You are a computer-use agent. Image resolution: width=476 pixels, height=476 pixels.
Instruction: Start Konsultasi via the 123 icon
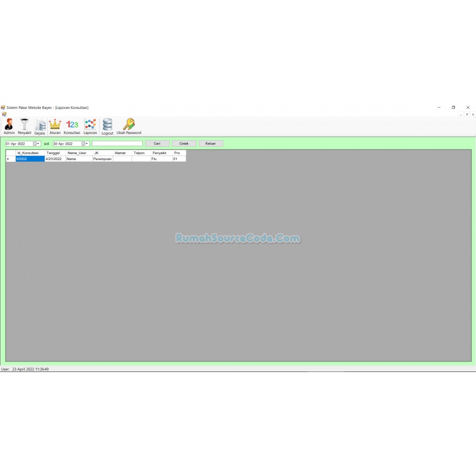(72, 126)
